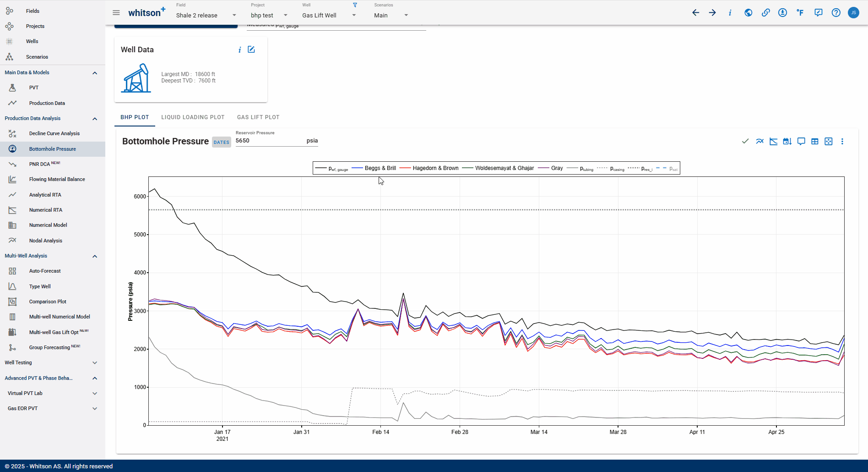Click the edit Well Data pencil icon
Screen dimensions: 868x472
251,49
